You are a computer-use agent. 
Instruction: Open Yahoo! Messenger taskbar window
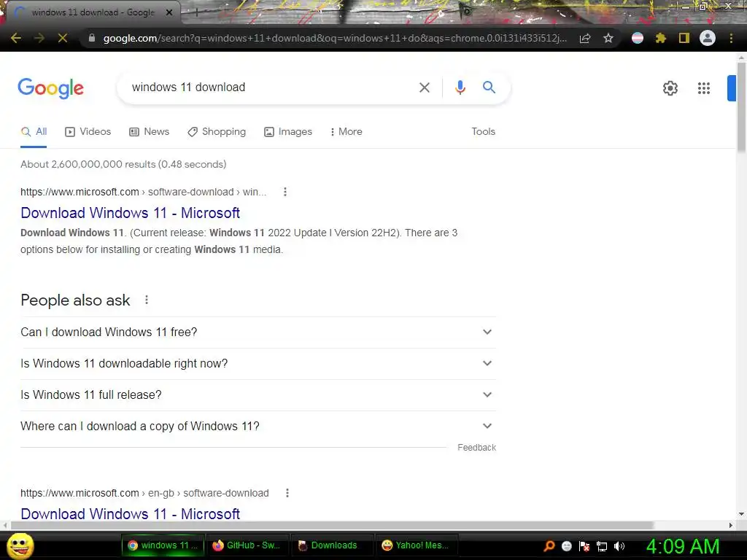416,545
